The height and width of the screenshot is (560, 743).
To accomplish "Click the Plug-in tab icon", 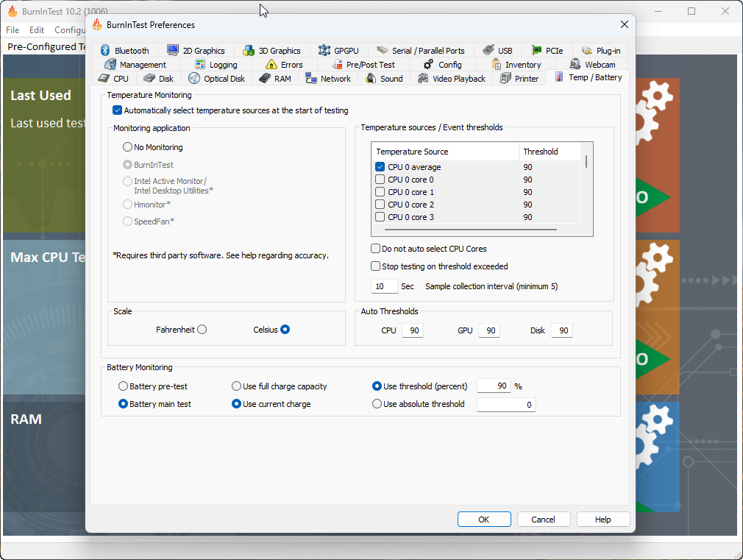I will [x=587, y=50].
